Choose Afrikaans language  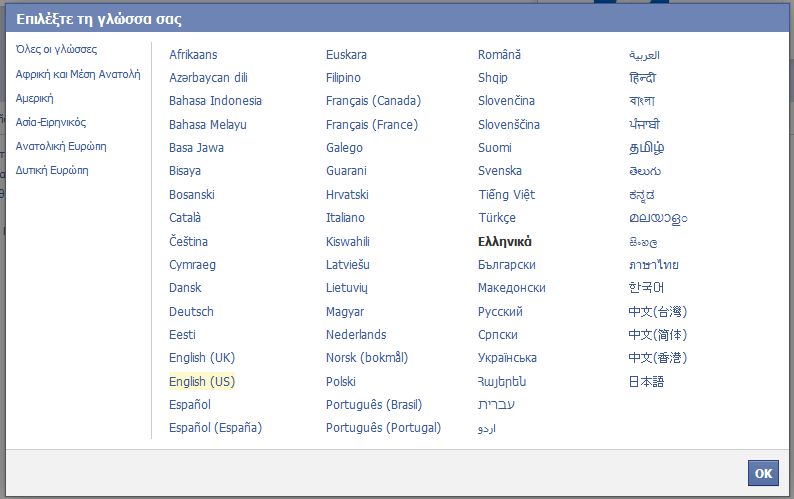[193, 55]
